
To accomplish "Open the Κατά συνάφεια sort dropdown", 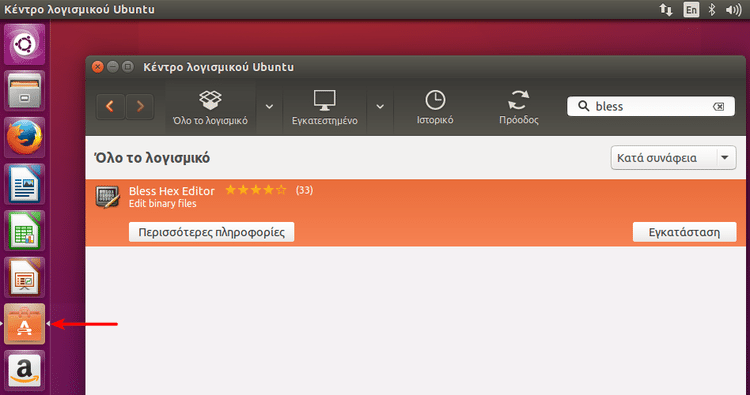I will (x=673, y=158).
